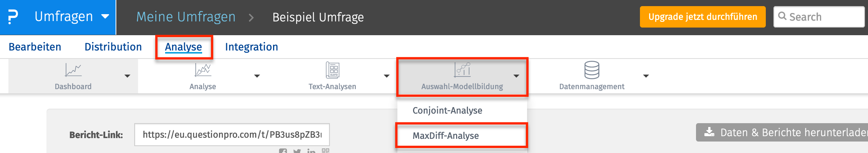Choose Conjoint-Analyse menu entry
Screen dimensions: 868x153
pos(447,111)
